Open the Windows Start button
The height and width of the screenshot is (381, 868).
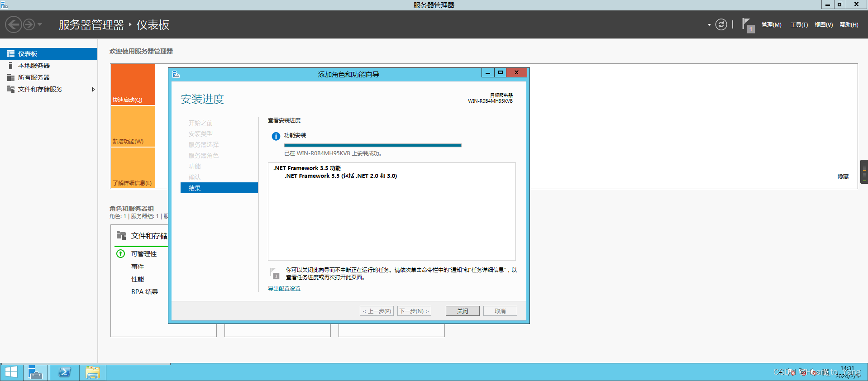point(11,372)
